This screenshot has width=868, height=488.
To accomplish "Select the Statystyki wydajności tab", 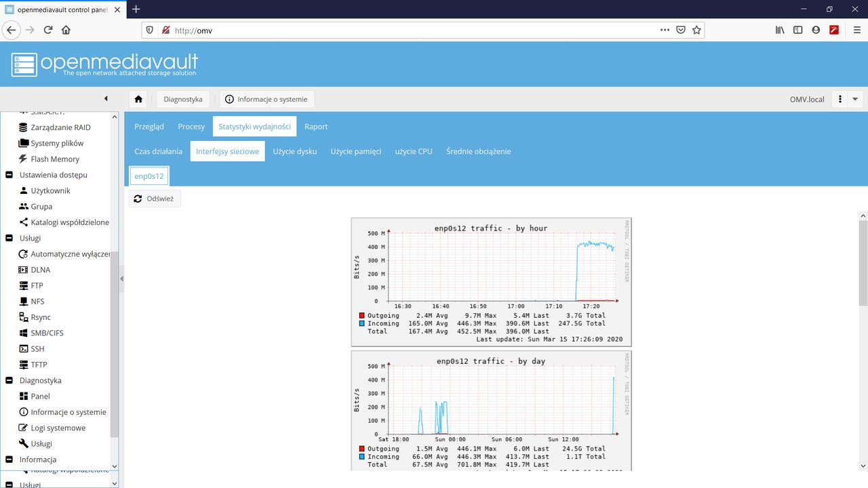I will (x=254, y=127).
